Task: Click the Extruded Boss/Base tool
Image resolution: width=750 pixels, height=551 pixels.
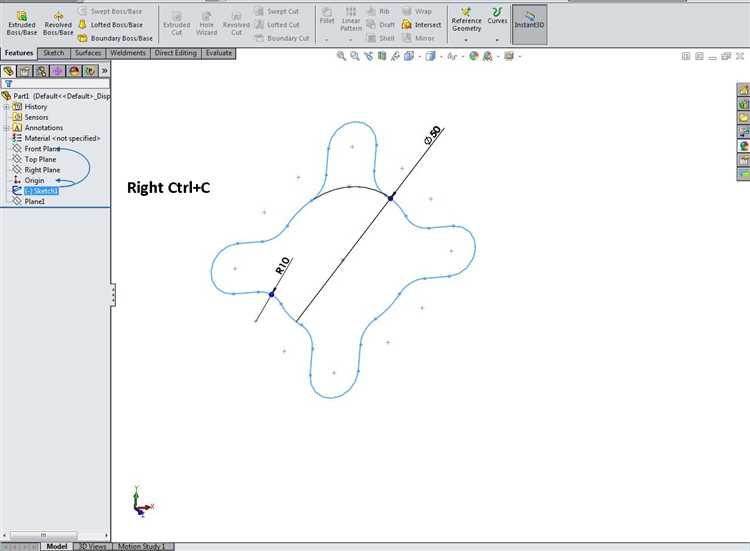Action: pyautogui.click(x=22, y=23)
